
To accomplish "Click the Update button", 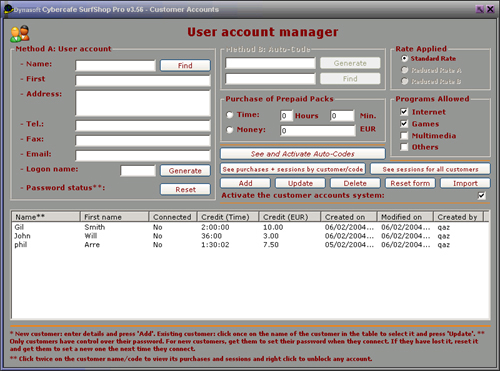I will [300, 183].
